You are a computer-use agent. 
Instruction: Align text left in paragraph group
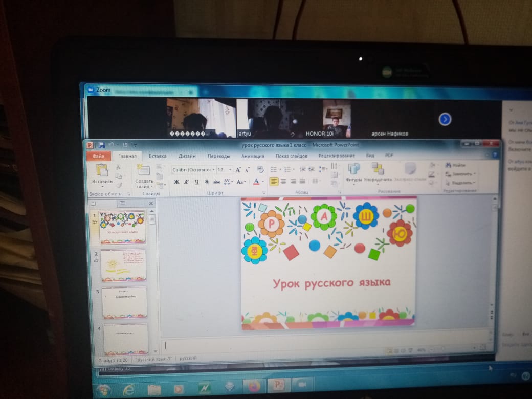[274, 181]
